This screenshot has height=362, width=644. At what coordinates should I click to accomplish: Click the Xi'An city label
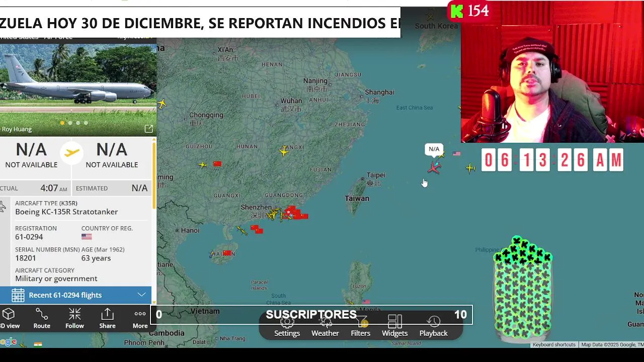225,49
